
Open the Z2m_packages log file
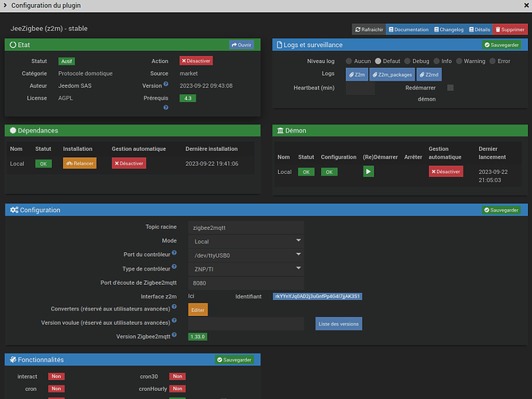pyautogui.click(x=392, y=74)
